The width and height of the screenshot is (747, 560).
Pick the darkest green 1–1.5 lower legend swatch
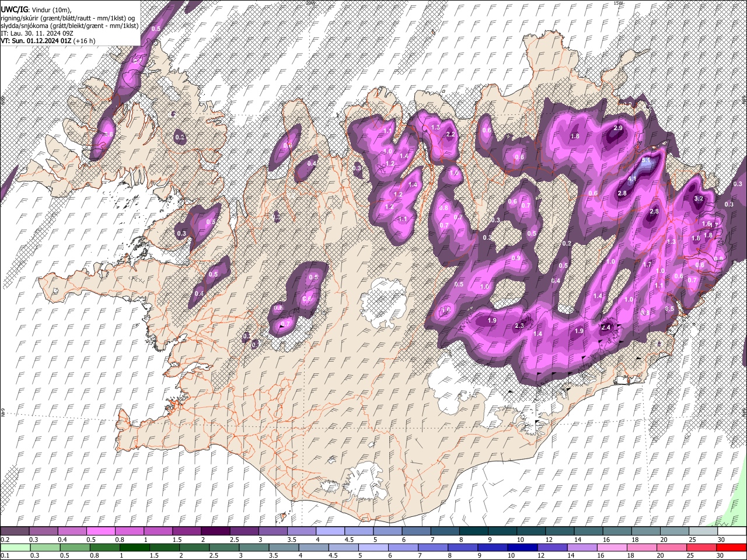tap(134, 547)
